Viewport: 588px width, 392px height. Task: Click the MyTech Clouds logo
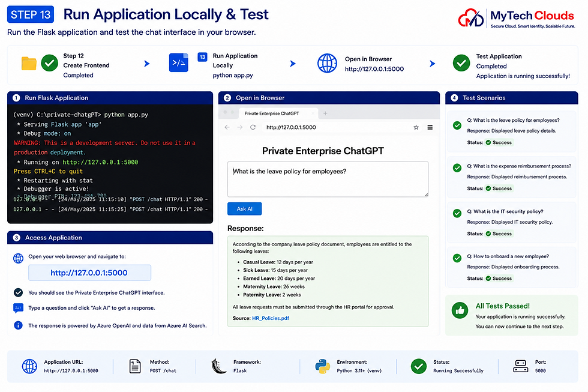point(517,18)
